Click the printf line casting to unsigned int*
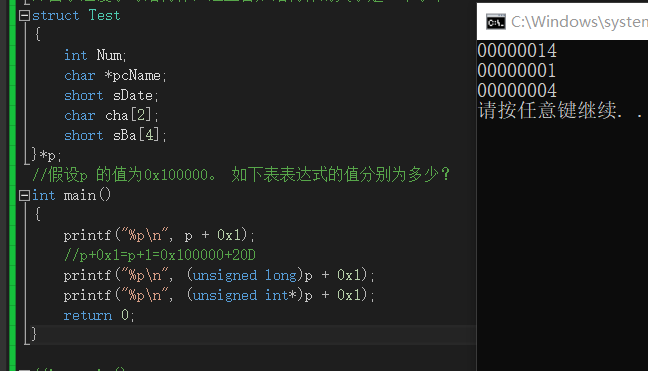Image resolution: width=648 pixels, height=371 pixels. coord(219,295)
